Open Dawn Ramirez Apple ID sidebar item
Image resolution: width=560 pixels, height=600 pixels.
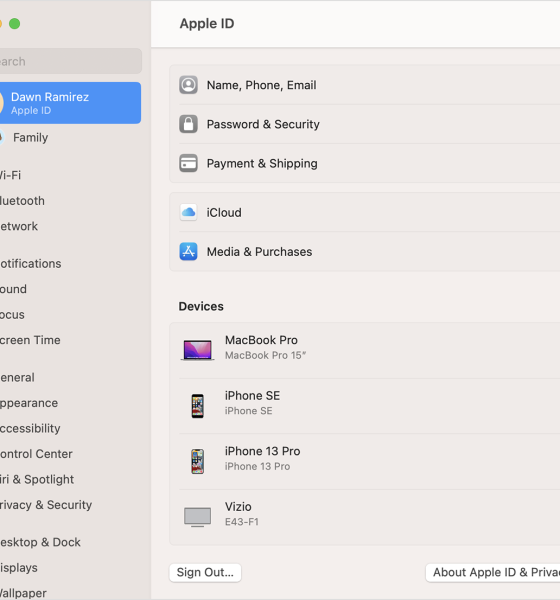click(x=70, y=103)
